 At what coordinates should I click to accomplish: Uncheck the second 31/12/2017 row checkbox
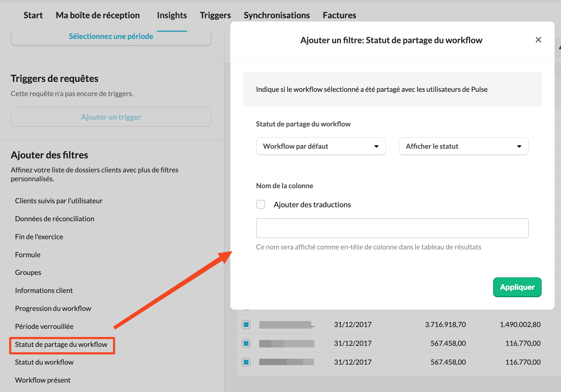click(246, 343)
